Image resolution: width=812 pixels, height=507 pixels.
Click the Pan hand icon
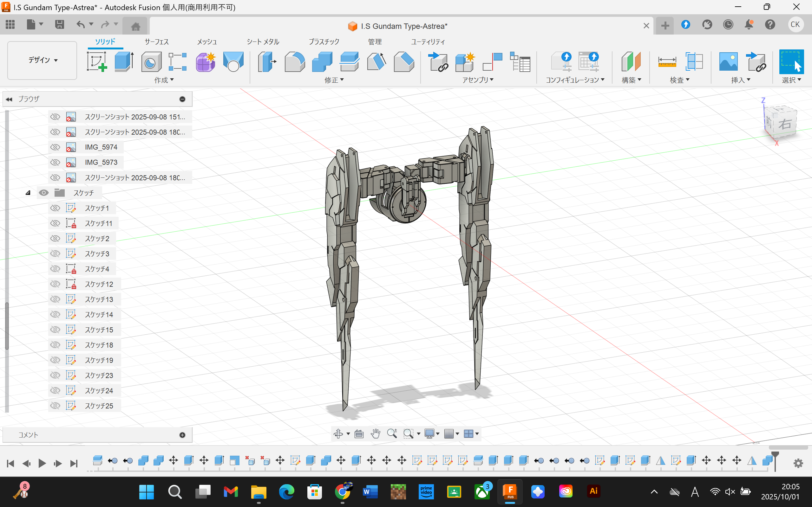coord(376,433)
